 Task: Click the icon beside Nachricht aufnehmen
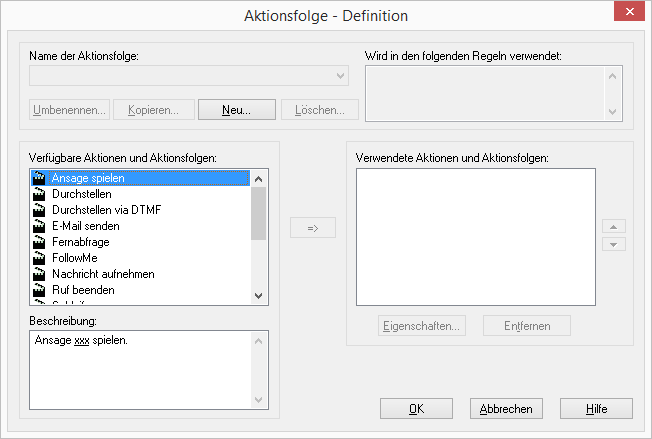point(40,274)
